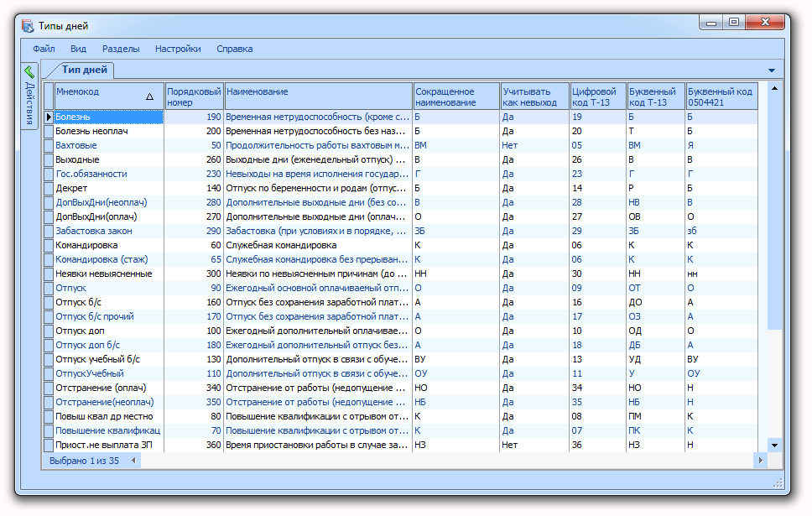Screen dimensions: 812x516
Task: Select the ДопВыхДни(оплач) row
Action: [x=401, y=217]
